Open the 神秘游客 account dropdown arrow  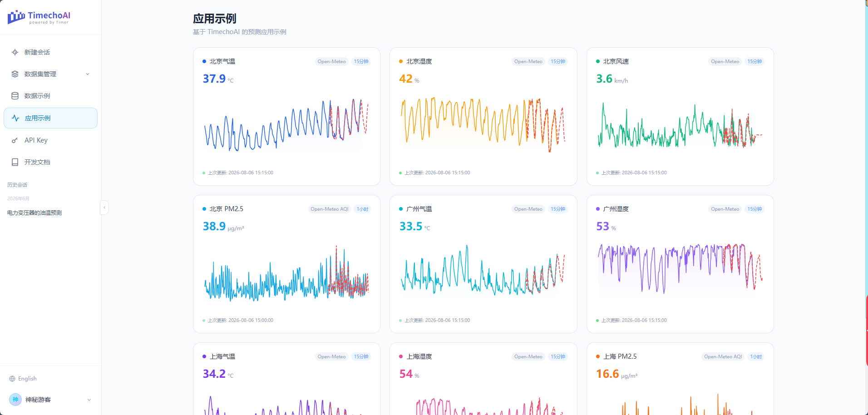[89, 400]
